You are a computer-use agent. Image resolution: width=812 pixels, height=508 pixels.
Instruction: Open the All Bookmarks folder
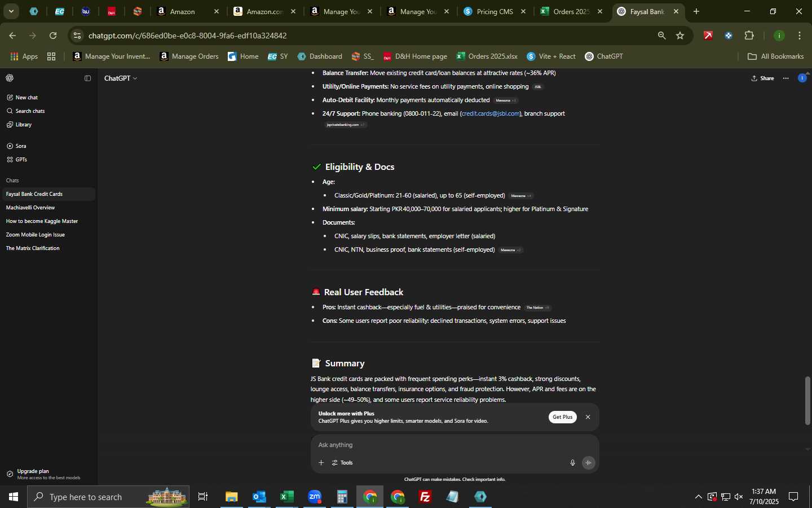(x=775, y=56)
